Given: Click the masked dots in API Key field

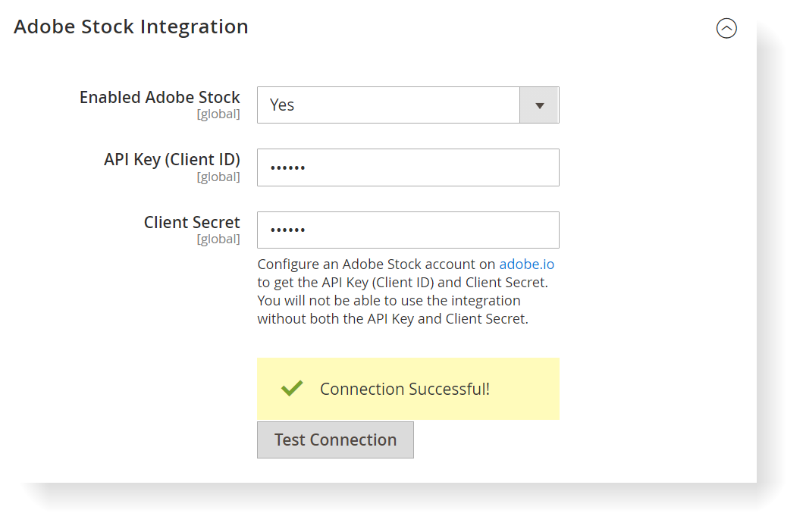Looking at the screenshot, I should 287,168.
